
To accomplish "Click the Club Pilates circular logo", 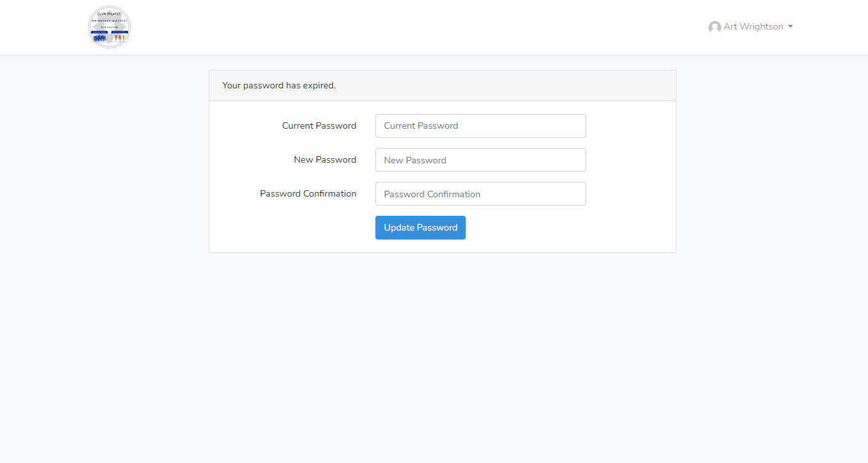I will pos(109,28).
